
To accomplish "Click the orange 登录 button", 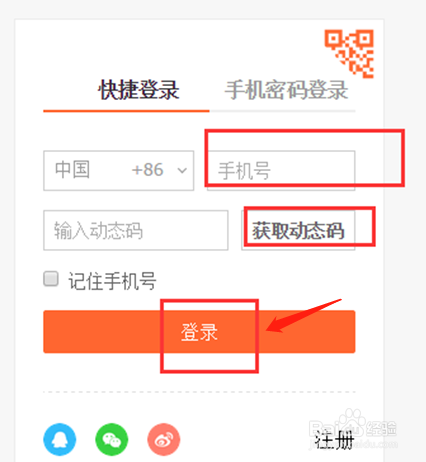I will (x=199, y=332).
